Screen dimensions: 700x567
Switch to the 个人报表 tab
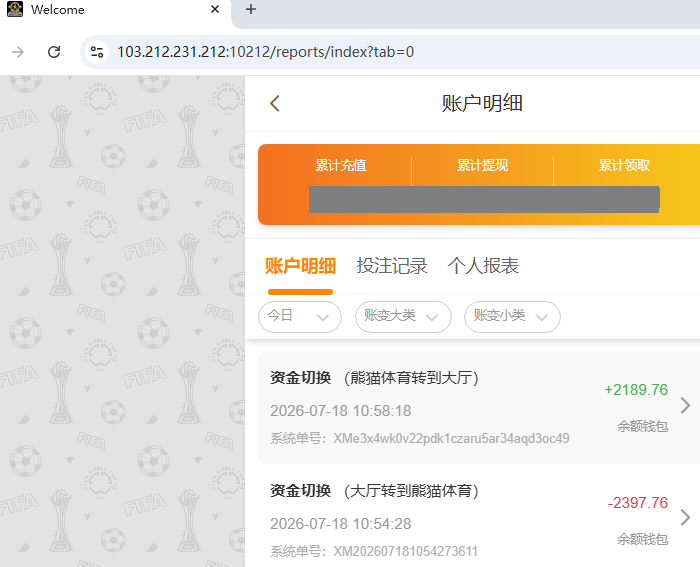click(483, 266)
